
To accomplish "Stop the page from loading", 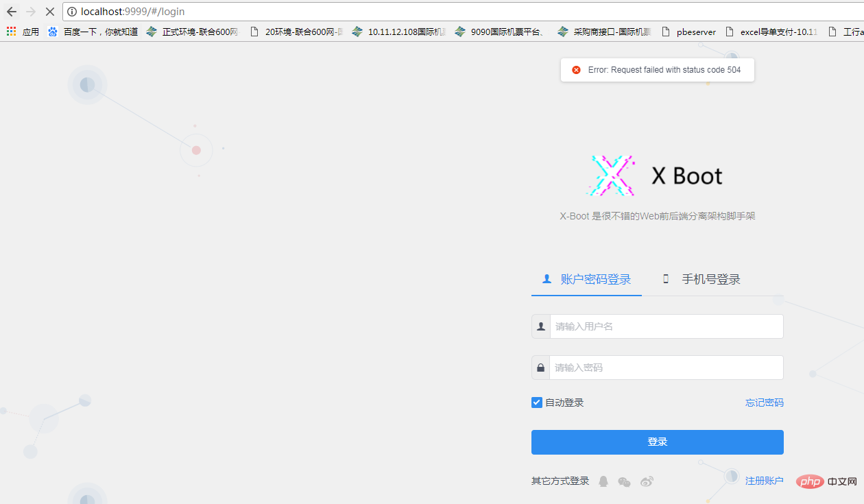I will (50, 12).
